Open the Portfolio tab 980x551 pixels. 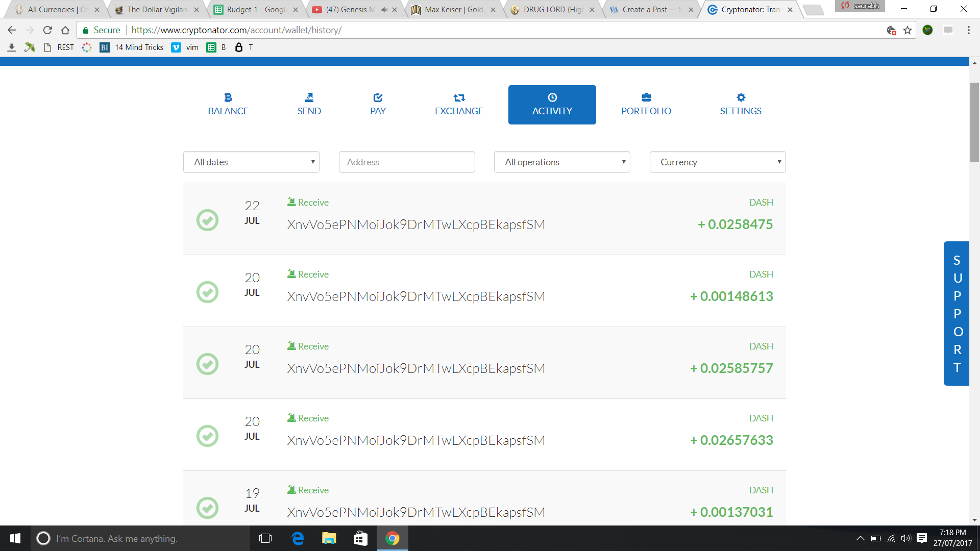pos(646,105)
